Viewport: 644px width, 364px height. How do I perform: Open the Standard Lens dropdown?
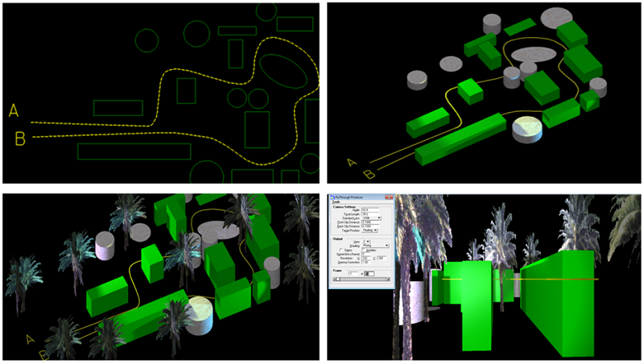(379, 217)
